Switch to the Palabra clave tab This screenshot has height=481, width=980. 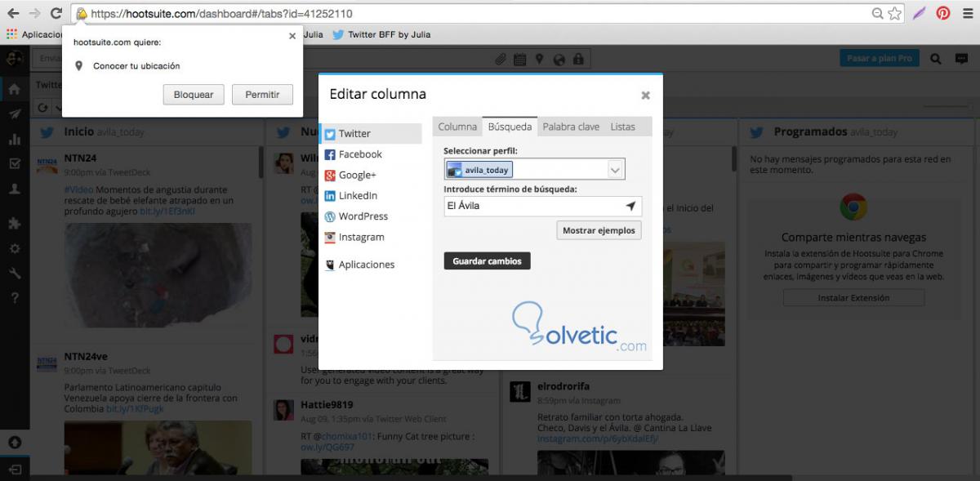[x=571, y=127]
